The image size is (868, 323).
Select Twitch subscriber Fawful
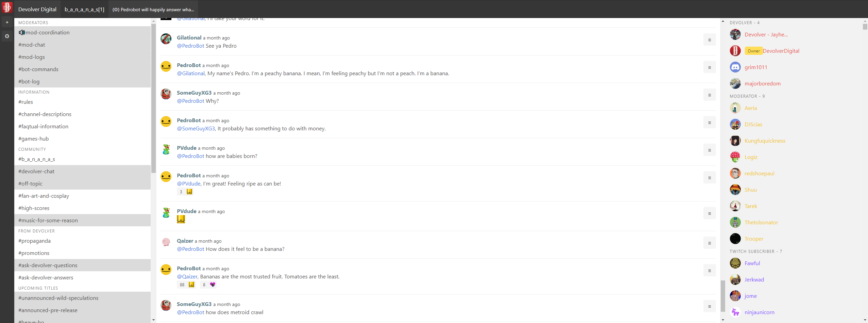(752, 263)
